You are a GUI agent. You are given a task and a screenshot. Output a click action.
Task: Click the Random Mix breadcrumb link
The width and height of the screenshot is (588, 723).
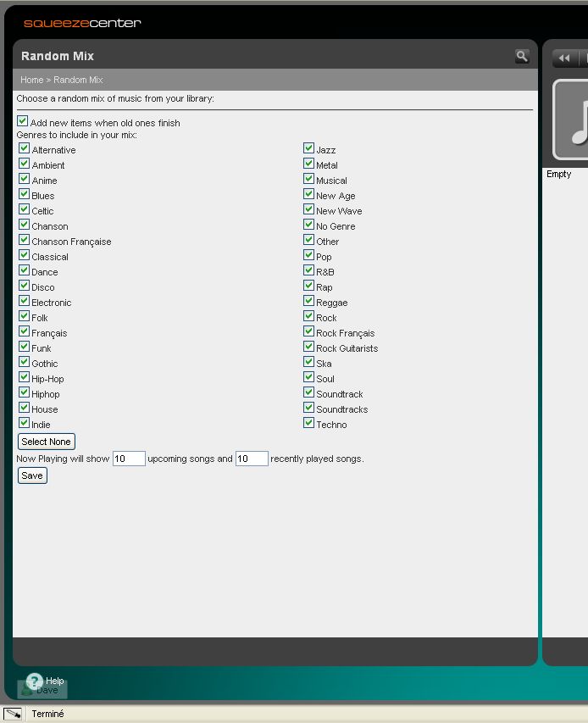coord(78,80)
